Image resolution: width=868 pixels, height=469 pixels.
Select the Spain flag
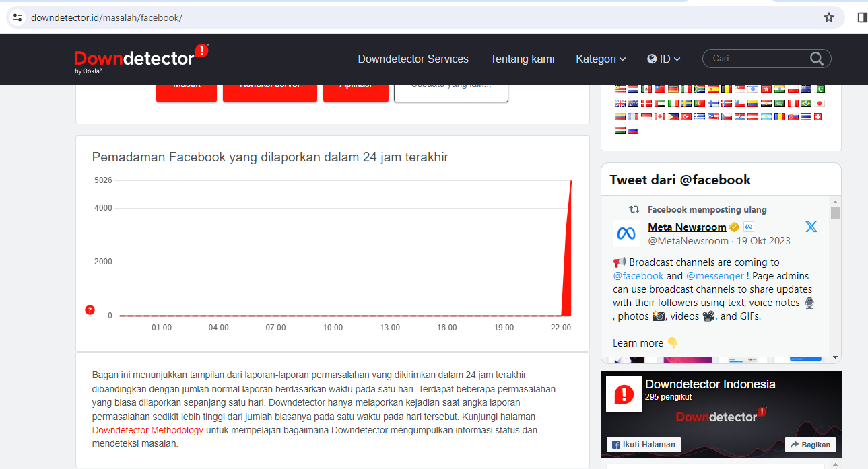(713, 89)
